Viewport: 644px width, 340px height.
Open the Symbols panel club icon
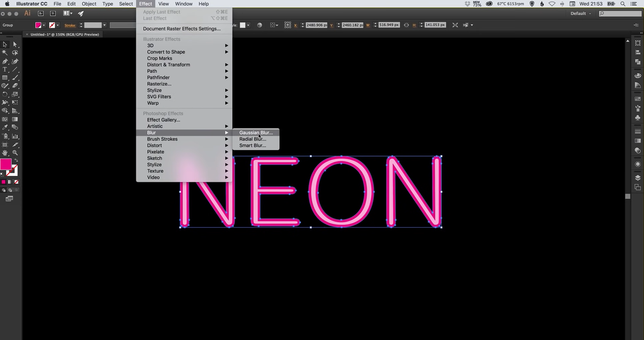click(638, 117)
